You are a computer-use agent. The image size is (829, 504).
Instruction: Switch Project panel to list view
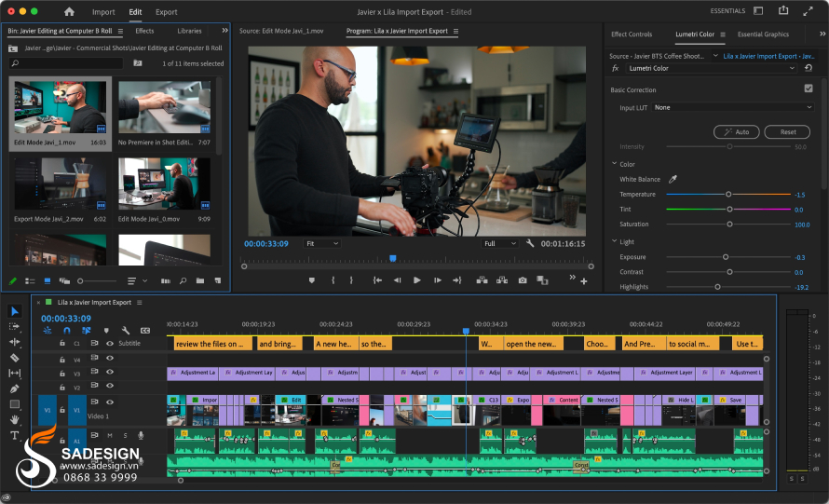coord(30,280)
